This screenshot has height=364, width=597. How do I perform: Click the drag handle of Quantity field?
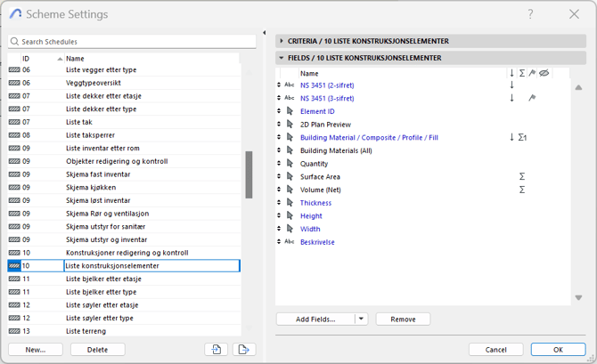280,164
